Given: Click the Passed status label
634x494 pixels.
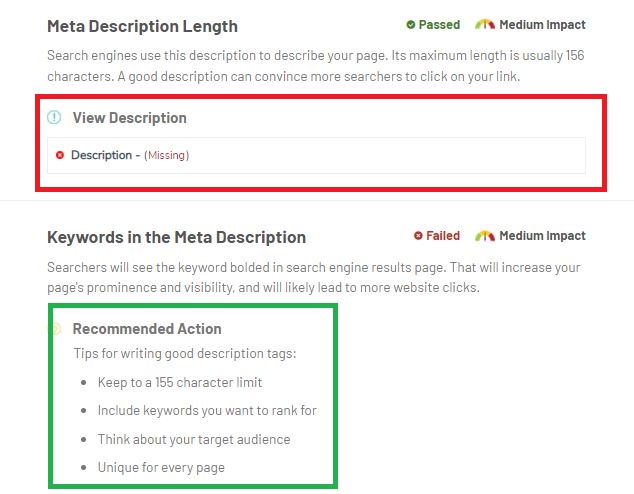Looking at the screenshot, I should (x=440, y=25).
